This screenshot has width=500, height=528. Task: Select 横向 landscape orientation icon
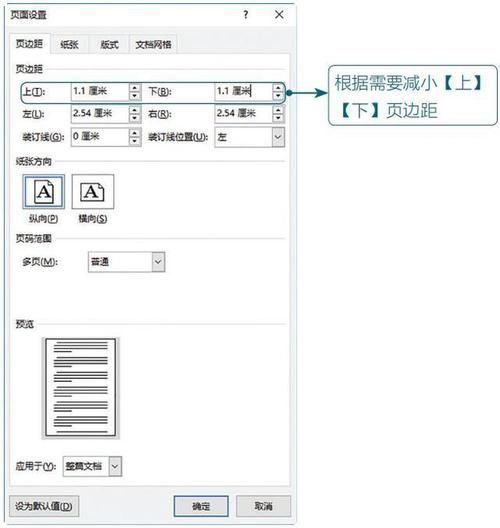click(x=93, y=192)
